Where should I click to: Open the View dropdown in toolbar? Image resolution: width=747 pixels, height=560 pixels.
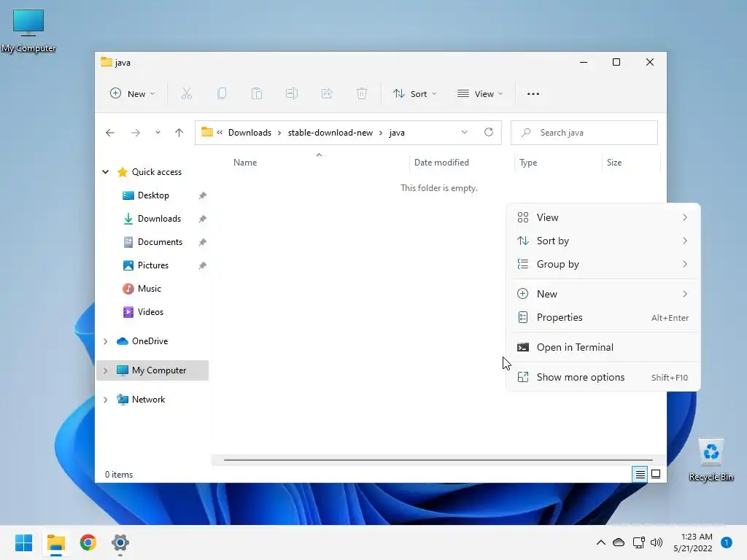tap(480, 94)
